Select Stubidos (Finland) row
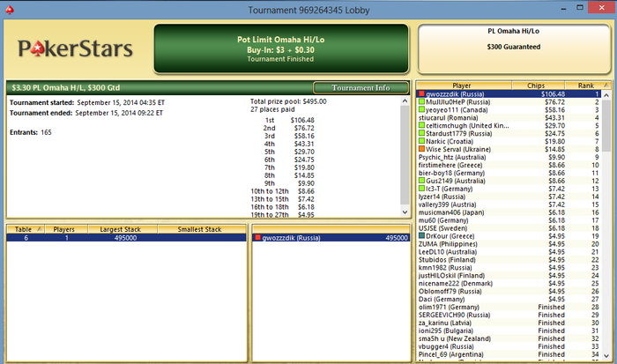Viewport: 617px width, 364px height. point(509,259)
